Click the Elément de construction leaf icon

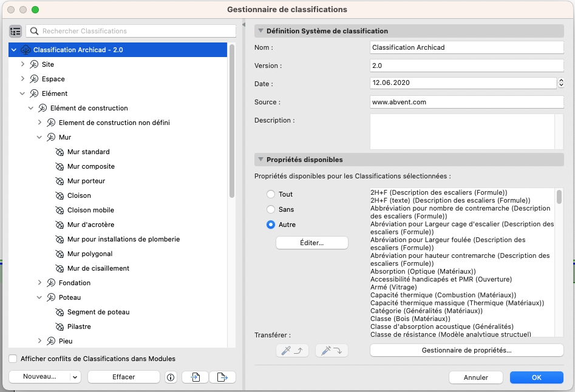tap(43, 108)
